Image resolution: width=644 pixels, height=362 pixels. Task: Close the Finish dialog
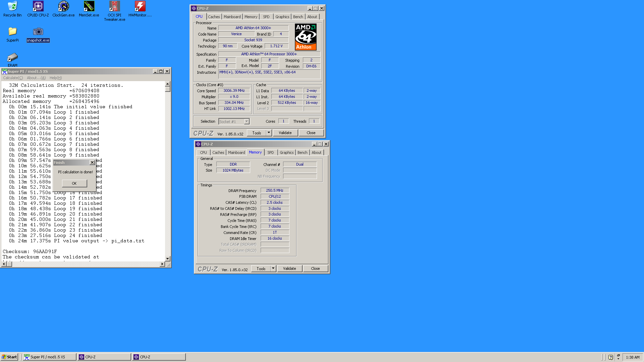pos(92,163)
